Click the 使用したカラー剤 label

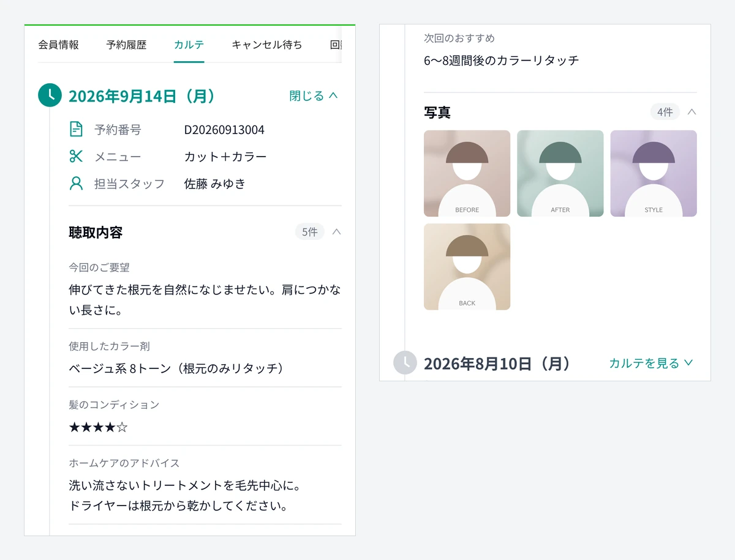pos(109,346)
